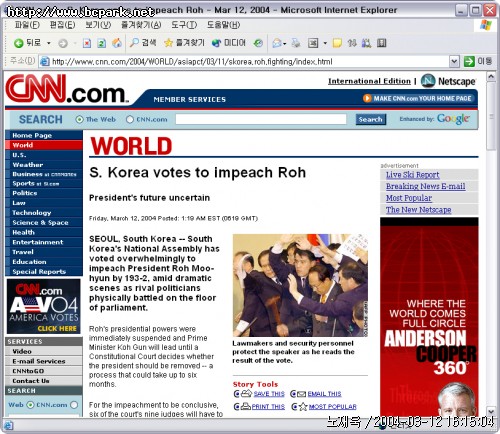Select sidebar Web search radio button
This screenshot has width=500, height=434.
pos(30,405)
